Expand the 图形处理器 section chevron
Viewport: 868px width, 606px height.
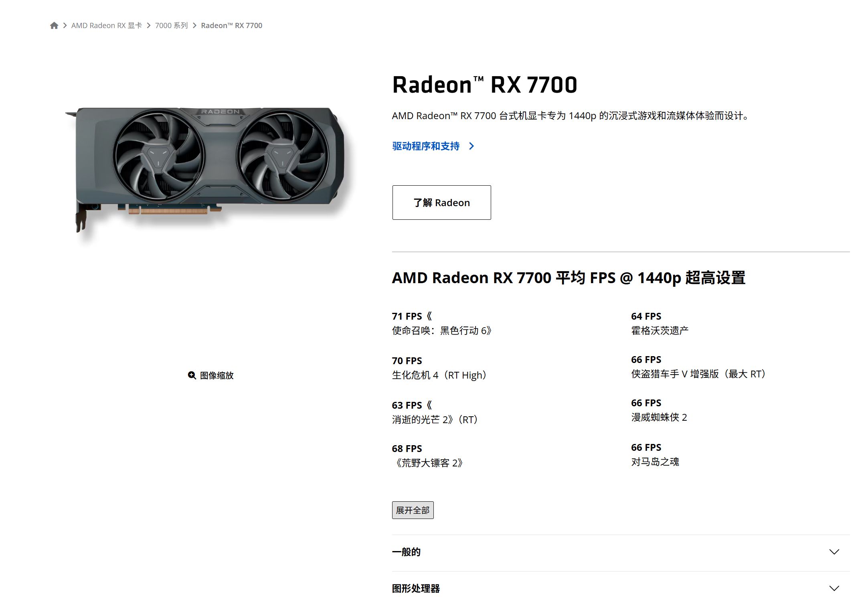pos(834,589)
